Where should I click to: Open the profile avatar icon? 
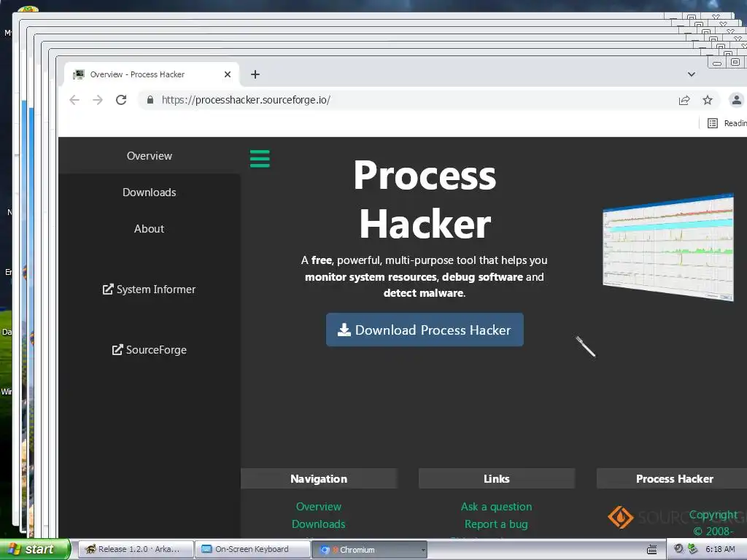click(736, 100)
